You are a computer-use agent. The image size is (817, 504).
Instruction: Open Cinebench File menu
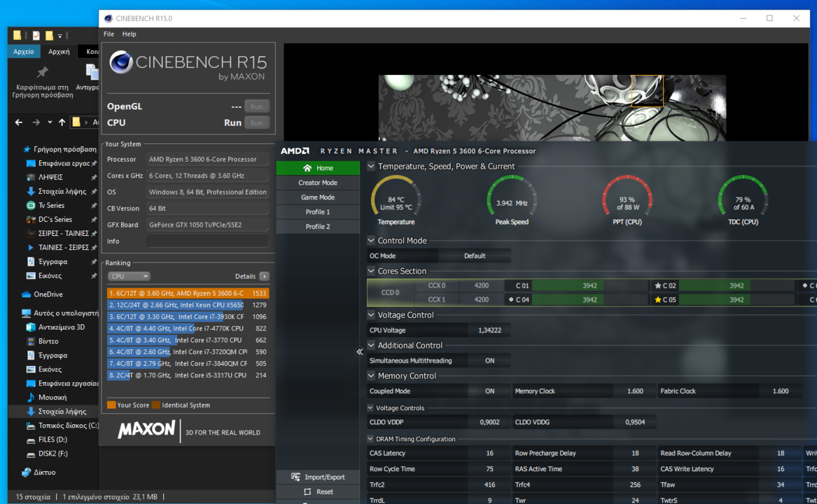pyautogui.click(x=109, y=34)
